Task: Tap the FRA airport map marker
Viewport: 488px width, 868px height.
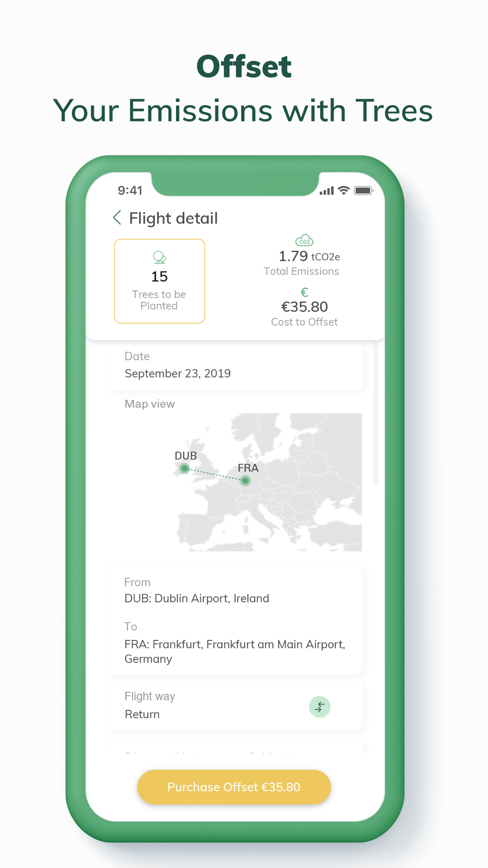Action: (x=245, y=481)
